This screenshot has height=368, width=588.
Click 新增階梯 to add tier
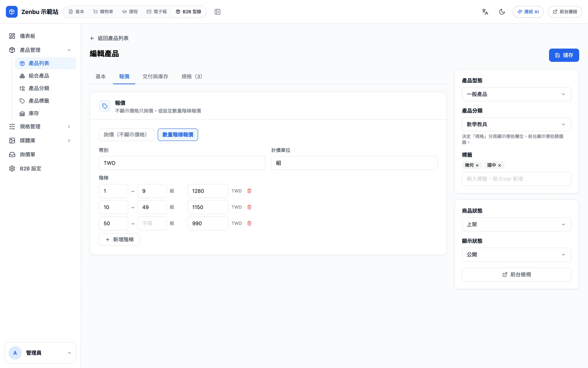(x=119, y=240)
